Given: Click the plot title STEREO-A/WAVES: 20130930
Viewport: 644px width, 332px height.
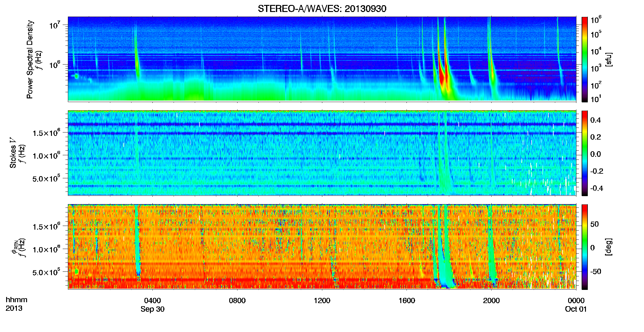Looking at the screenshot, I should click(322, 9).
